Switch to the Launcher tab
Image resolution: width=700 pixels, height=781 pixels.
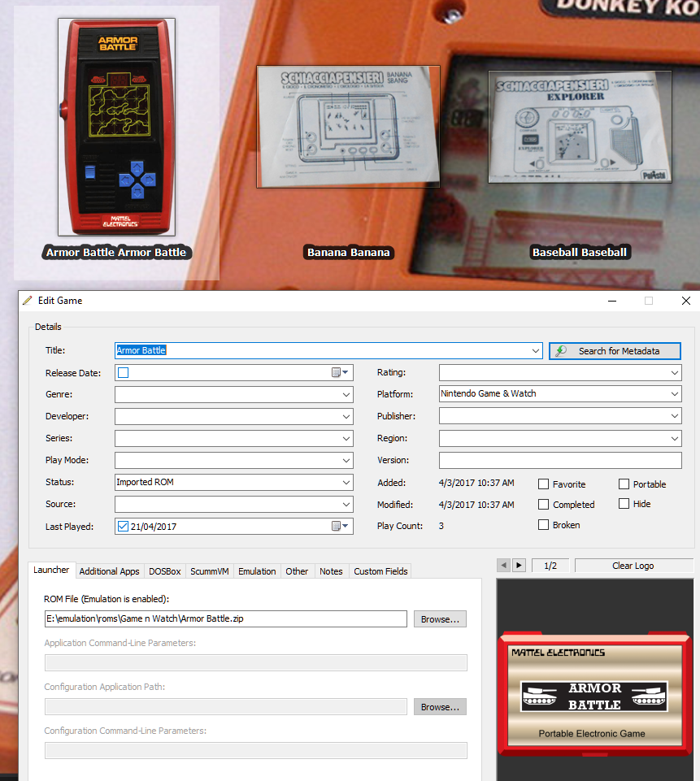[x=51, y=570]
